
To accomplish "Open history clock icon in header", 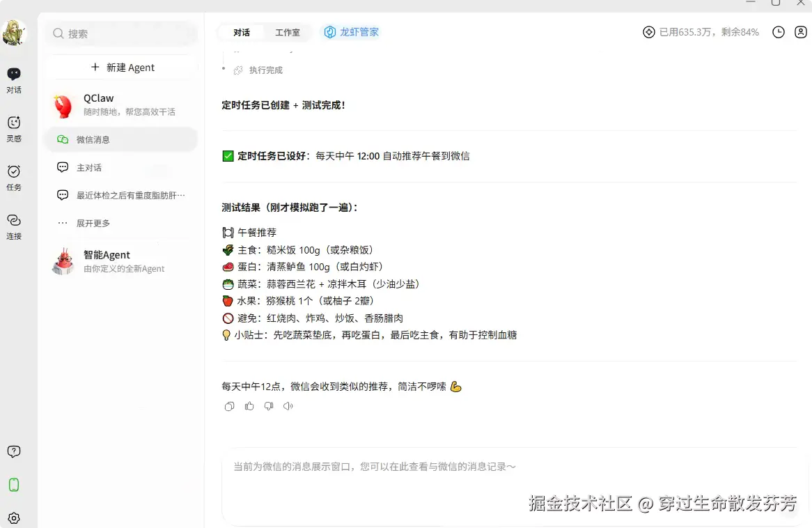I will pyautogui.click(x=779, y=32).
